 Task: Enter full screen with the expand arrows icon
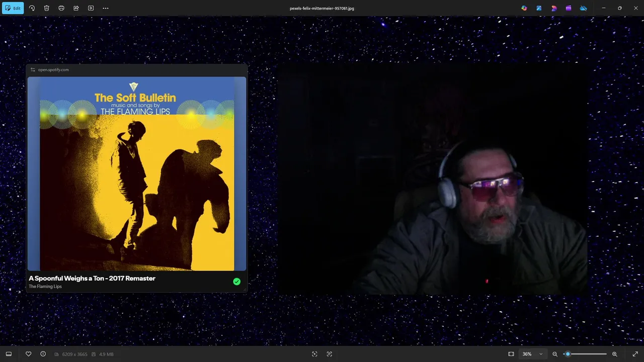[x=635, y=354]
